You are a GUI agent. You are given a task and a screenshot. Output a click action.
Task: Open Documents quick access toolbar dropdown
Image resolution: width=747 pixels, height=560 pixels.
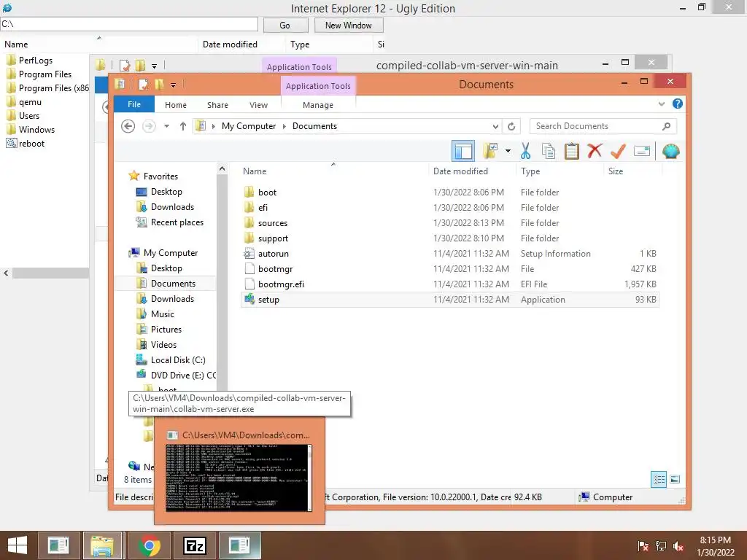click(x=174, y=85)
